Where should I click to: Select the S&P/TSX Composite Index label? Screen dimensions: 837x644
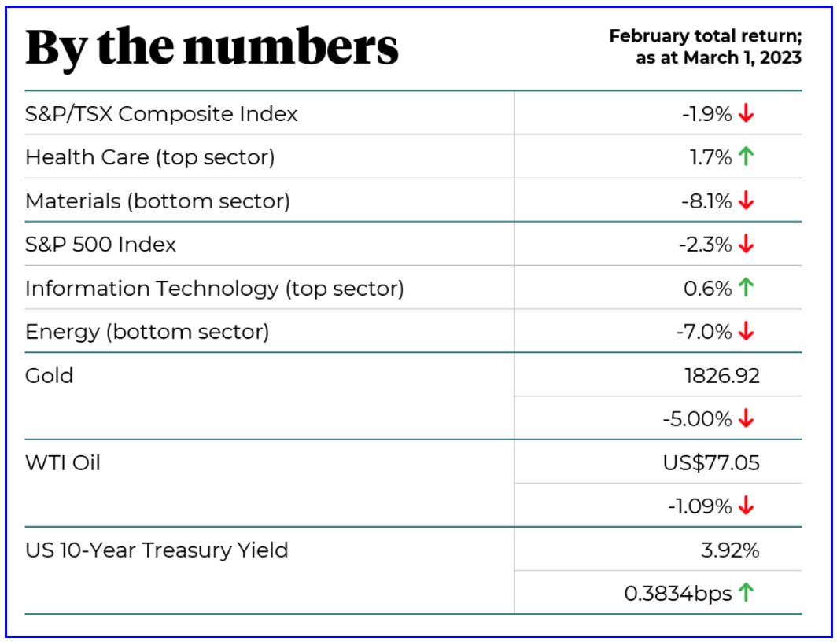pos(161,114)
